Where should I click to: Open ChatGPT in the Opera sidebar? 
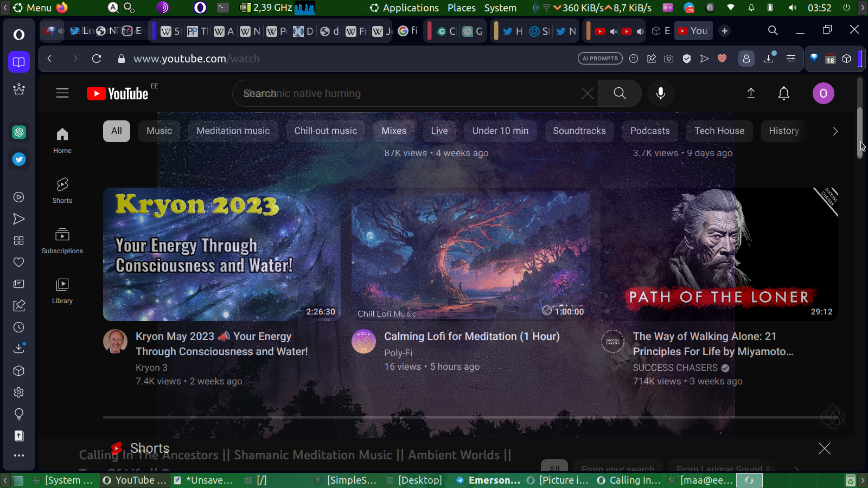(19, 132)
